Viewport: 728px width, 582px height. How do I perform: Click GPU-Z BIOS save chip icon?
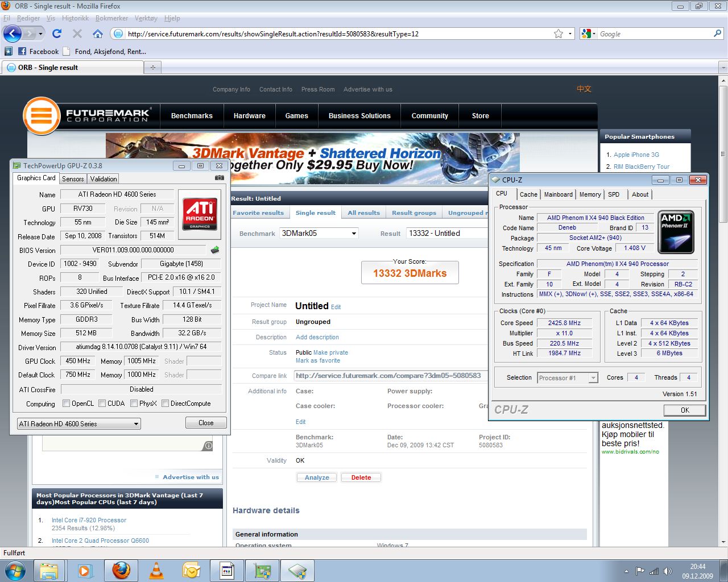[x=215, y=250]
